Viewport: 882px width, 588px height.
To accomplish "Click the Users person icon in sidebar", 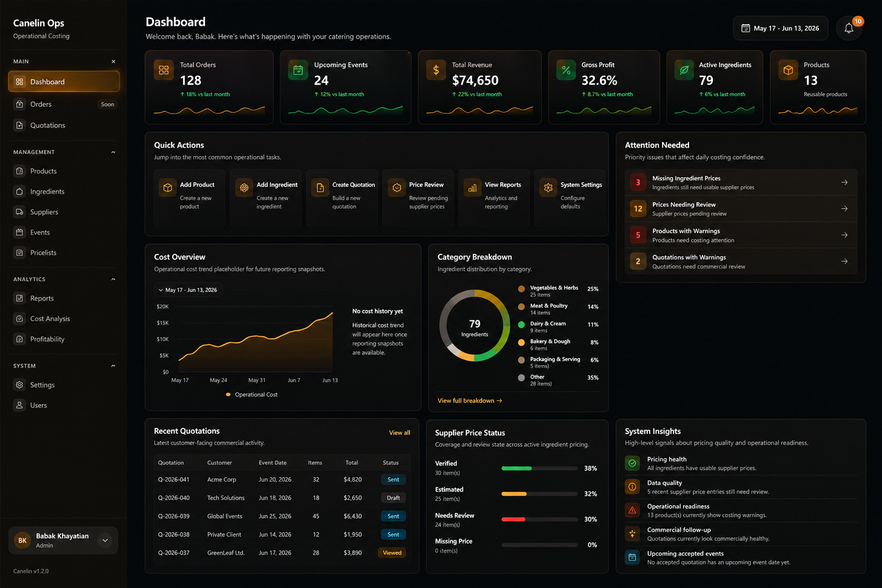I will pyautogui.click(x=20, y=405).
